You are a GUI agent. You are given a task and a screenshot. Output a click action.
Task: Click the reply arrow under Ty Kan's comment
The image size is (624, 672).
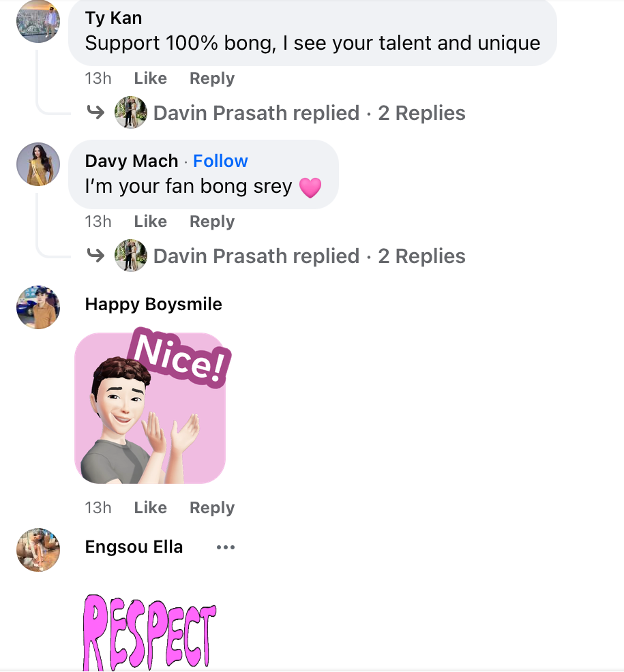click(x=95, y=113)
